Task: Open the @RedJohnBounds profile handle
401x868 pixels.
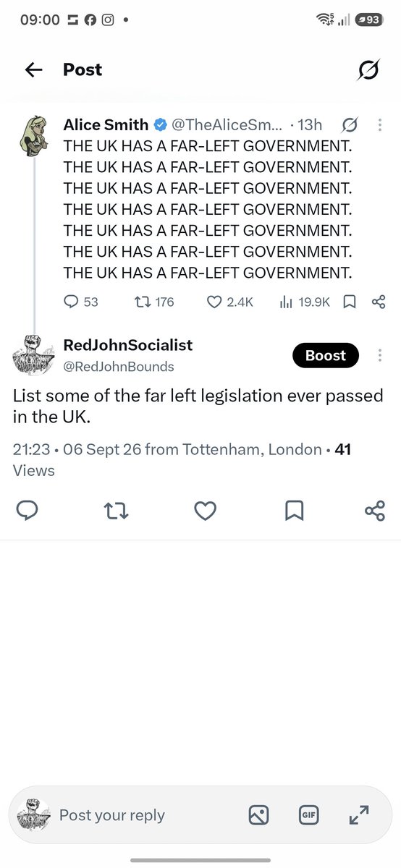Action: tap(119, 366)
